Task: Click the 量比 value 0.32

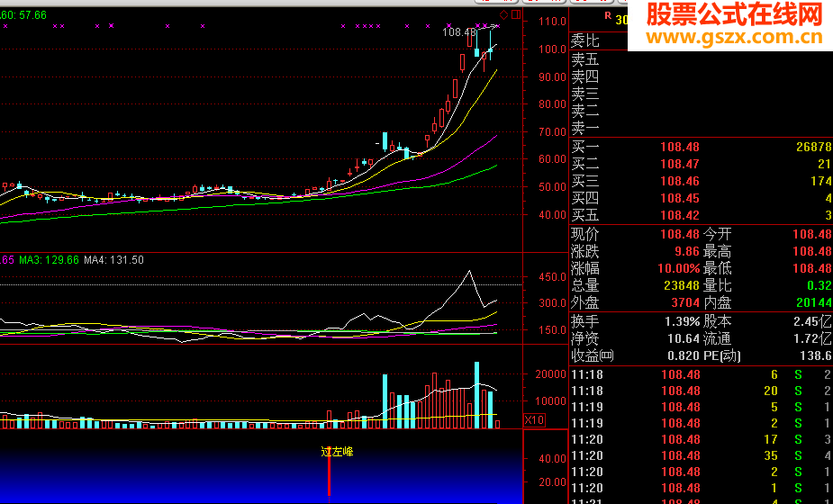Action: (819, 285)
